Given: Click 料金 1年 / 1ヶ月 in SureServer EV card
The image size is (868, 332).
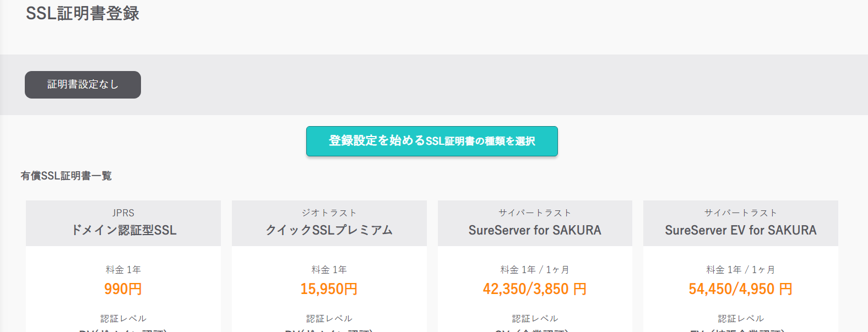Looking at the screenshot, I should coord(740,270).
